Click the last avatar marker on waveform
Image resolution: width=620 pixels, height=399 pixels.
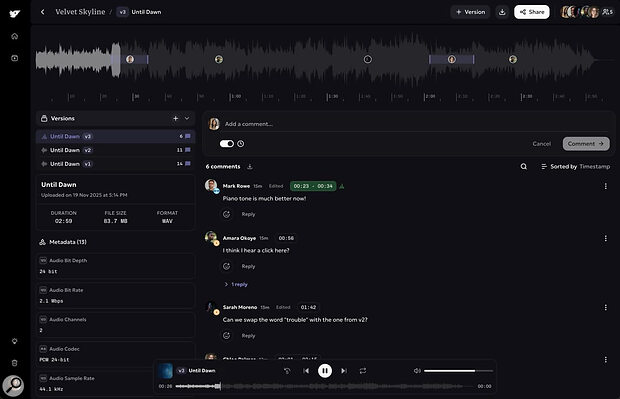click(x=513, y=59)
